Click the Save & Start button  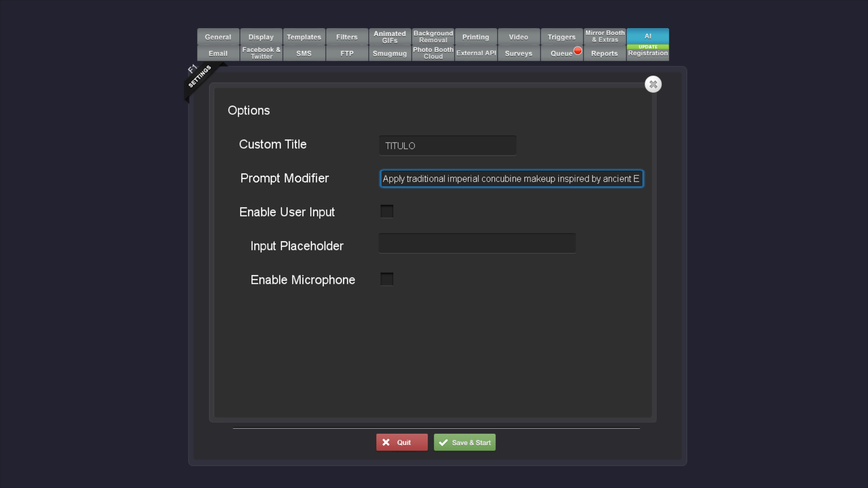tap(464, 442)
